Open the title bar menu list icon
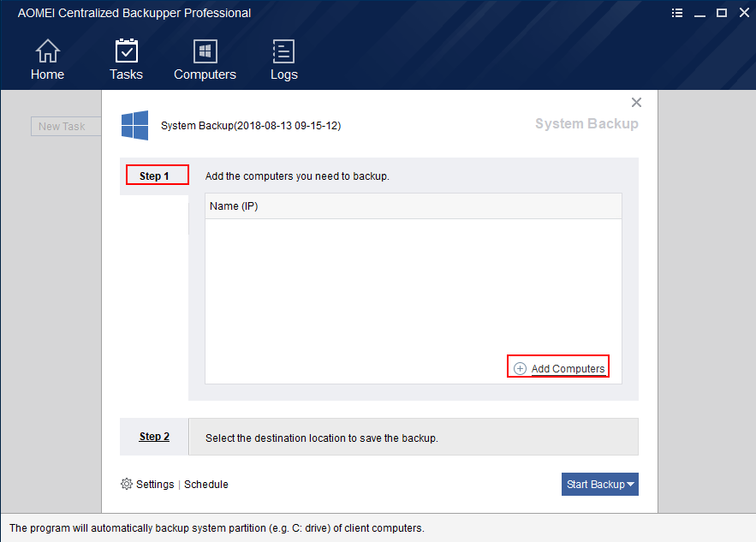756x542 pixels. pyautogui.click(x=677, y=13)
